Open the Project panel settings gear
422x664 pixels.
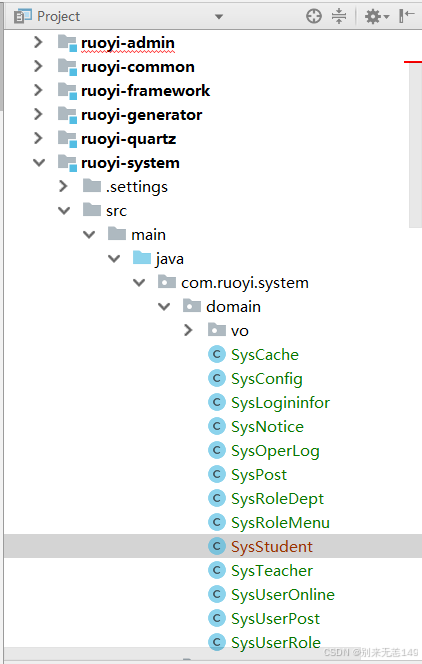376,17
